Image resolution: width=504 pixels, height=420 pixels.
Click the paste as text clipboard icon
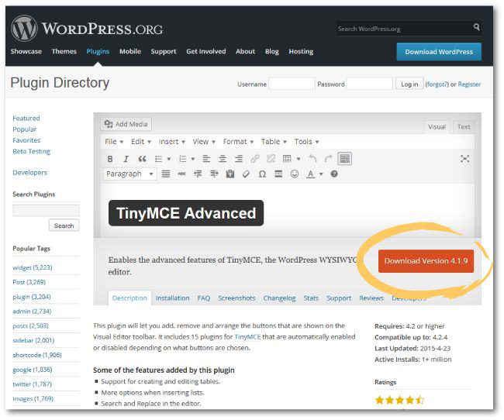pyautogui.click(x=230, y=174)
